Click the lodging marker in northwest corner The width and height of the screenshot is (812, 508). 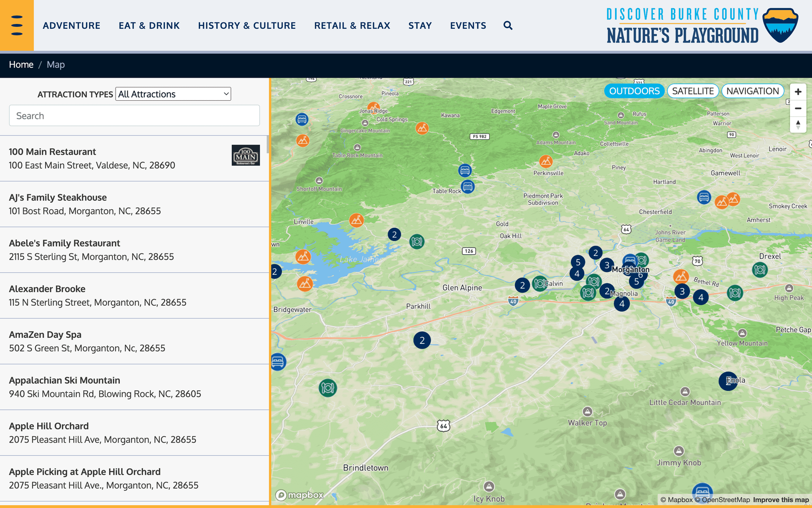pos(302,119)
